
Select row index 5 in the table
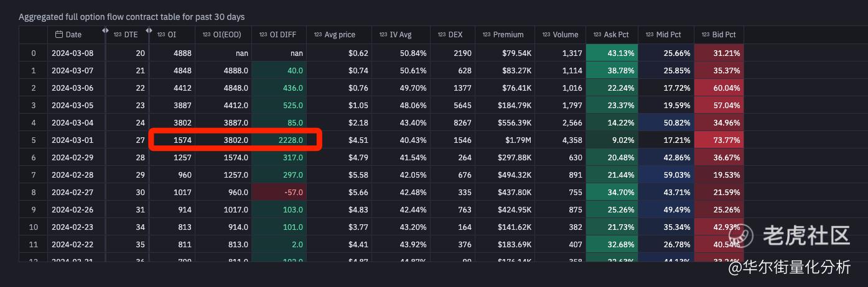click(33, 140)
